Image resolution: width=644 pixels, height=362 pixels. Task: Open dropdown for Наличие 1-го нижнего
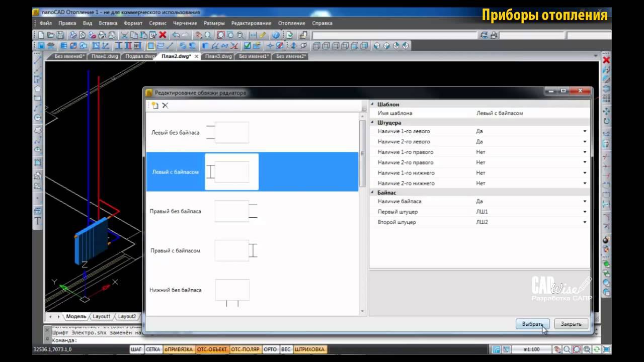pyautogui.click(x=585, y=173)
